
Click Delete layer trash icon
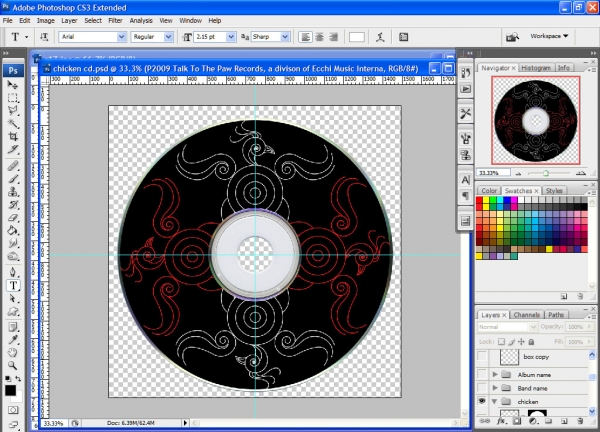(580, 421)
